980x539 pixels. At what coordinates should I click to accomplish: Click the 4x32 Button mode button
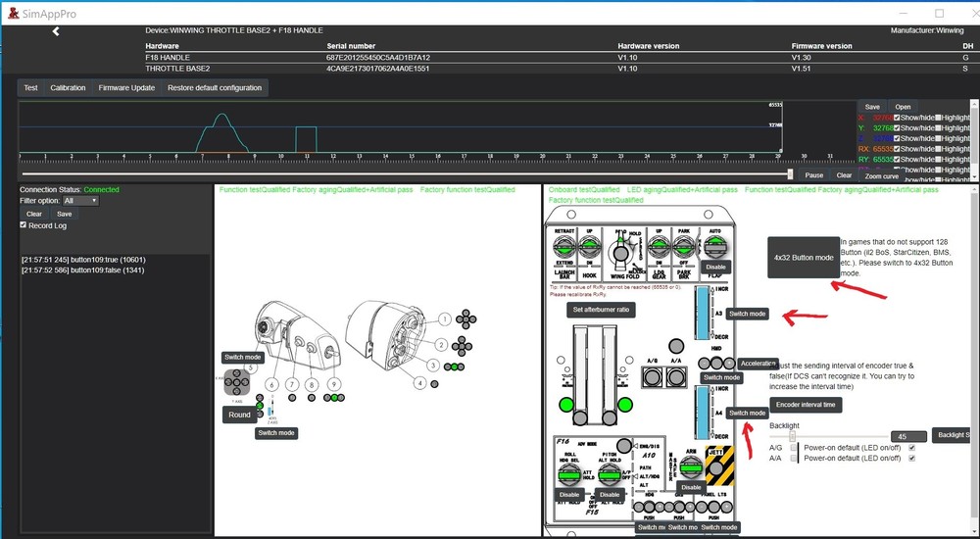pyautogui.click(x=803, y=258)
